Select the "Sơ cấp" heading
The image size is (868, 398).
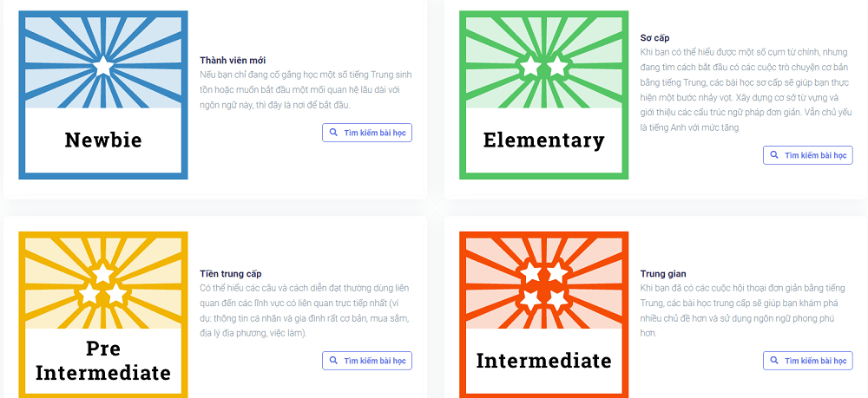[654, 37]
